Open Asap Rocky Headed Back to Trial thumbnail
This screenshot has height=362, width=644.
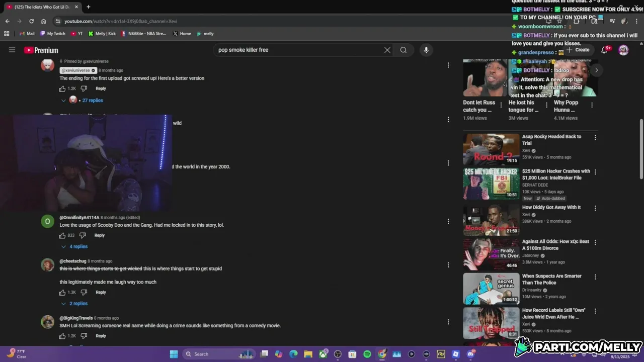(x=491, y=149)
